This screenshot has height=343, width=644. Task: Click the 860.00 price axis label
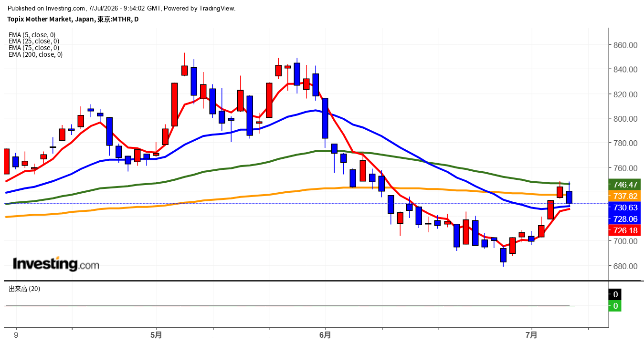click(625, 45)
